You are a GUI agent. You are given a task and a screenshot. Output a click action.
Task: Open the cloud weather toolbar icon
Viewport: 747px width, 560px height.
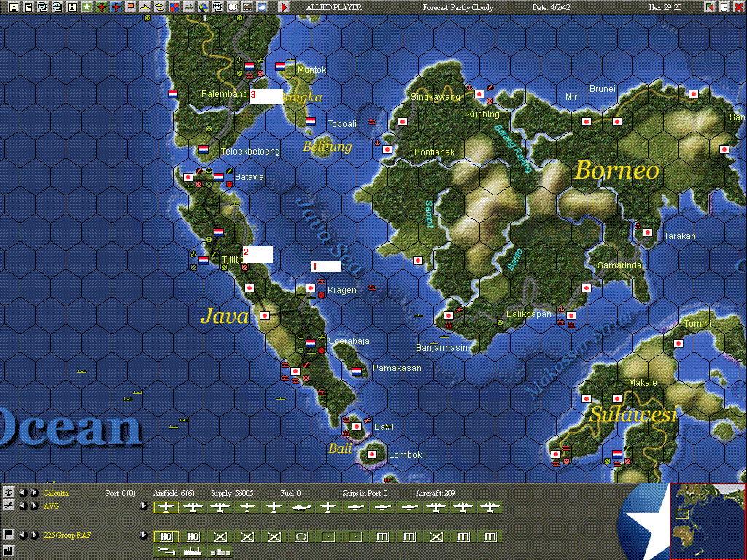262,7
